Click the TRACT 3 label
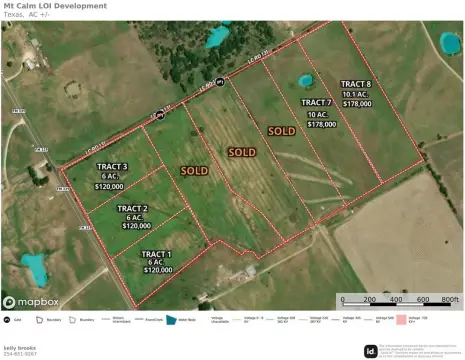 click(112, 167)
